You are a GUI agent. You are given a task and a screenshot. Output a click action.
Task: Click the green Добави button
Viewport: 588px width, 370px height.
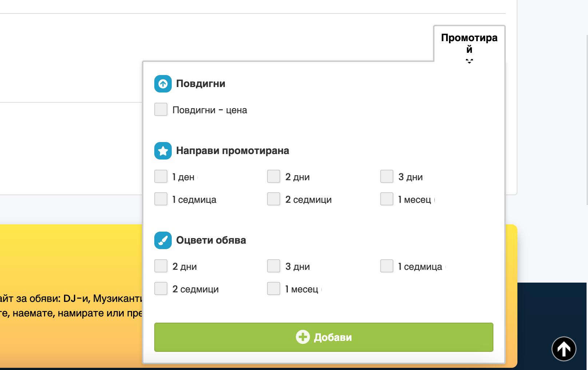(x=324, y=337)
